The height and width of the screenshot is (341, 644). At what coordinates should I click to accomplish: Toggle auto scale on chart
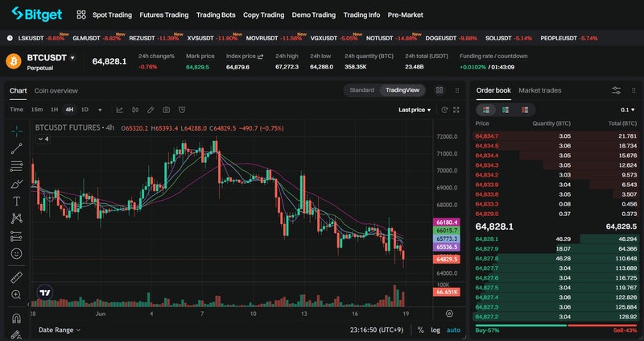coord(453,330)
